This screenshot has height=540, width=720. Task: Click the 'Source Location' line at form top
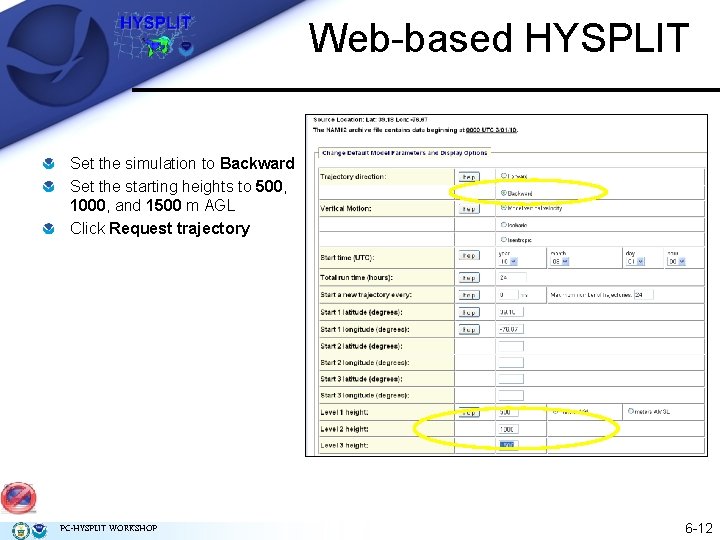coord(371,119)
